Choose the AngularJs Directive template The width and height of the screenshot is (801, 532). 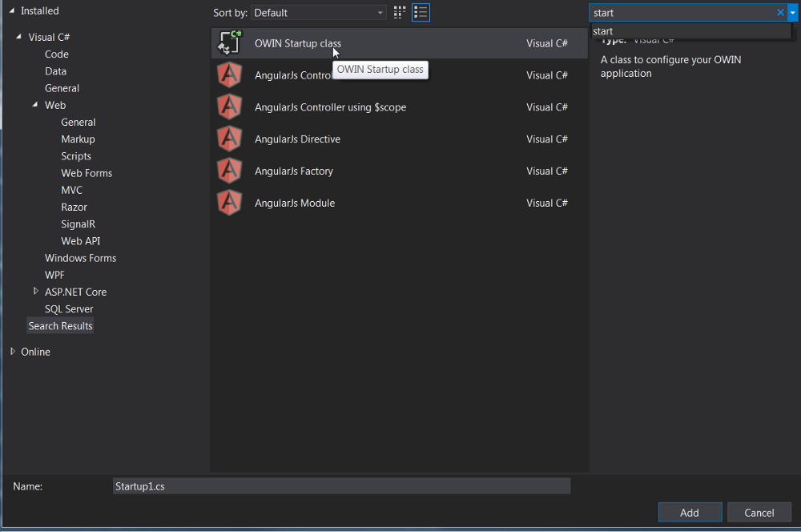coord(400,139)
